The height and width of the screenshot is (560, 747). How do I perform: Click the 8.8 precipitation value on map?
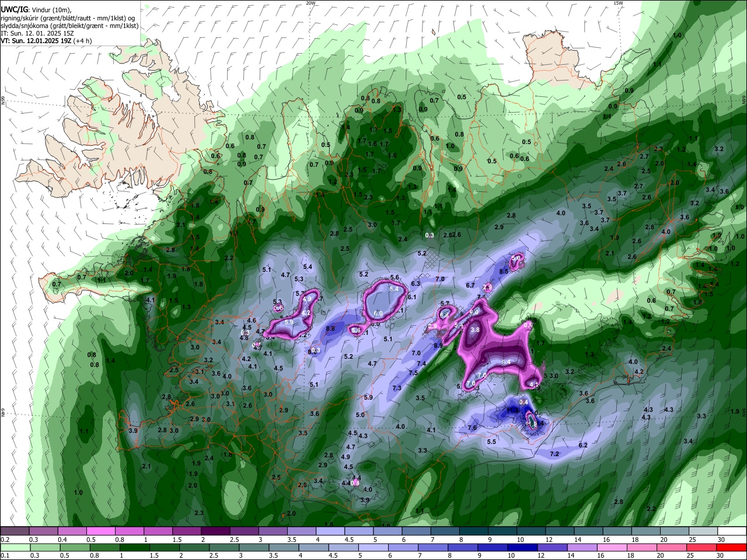tap(330, 328)
